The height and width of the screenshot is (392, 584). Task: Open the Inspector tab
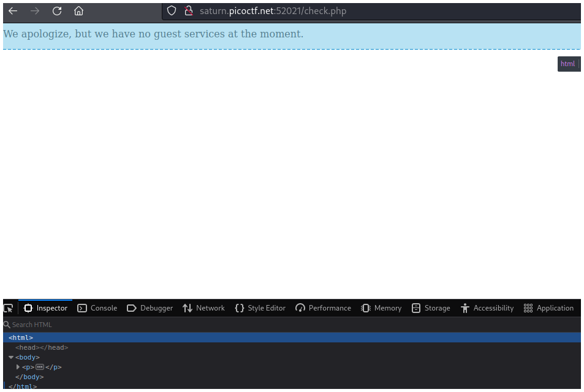45,308
